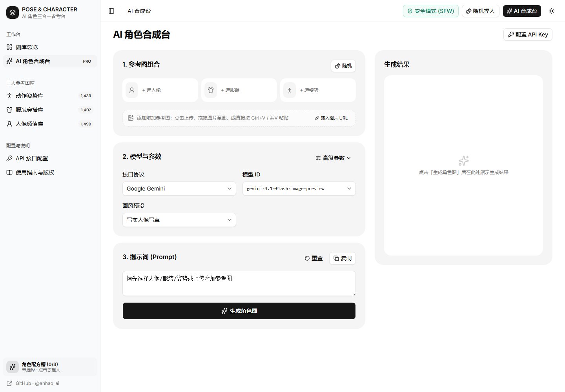Click 配置 API Key button
The image size is (565, 392).
tap(528, 34)
